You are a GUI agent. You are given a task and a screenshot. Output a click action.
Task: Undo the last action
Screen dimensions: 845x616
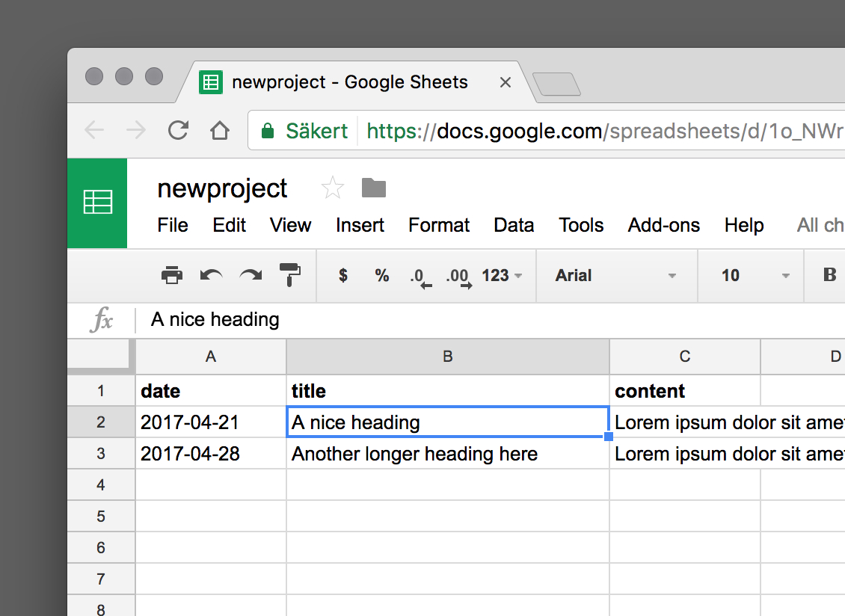pyautogui.click(x=212, y=275)
